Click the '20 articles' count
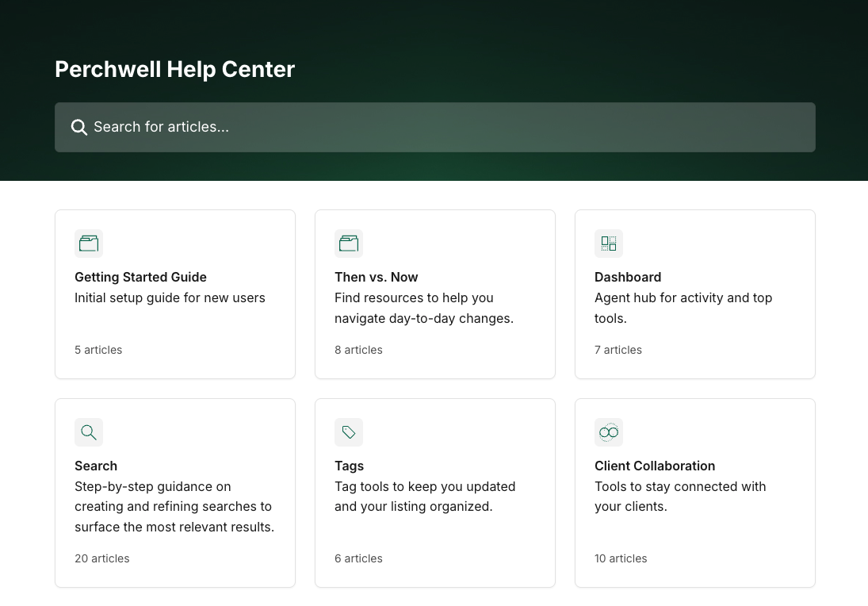Viewport: 868px width, 606px height. coord(101,558)
